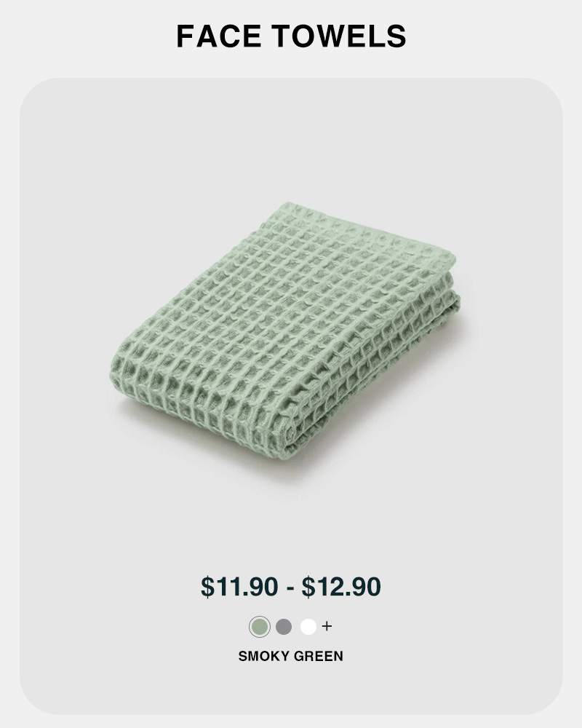Click the plus icon for more colors
The width and height of the screenshot is (582, 728).
(x=327, y=626)
